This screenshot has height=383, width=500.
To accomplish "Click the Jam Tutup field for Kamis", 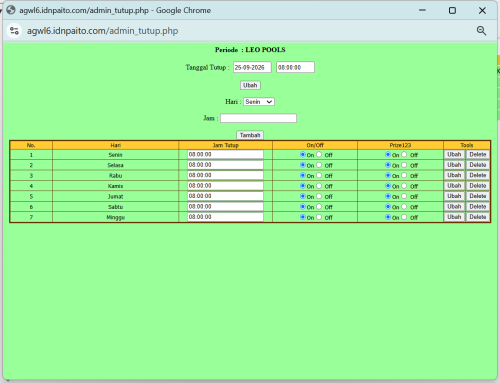I will pos(225,185).
